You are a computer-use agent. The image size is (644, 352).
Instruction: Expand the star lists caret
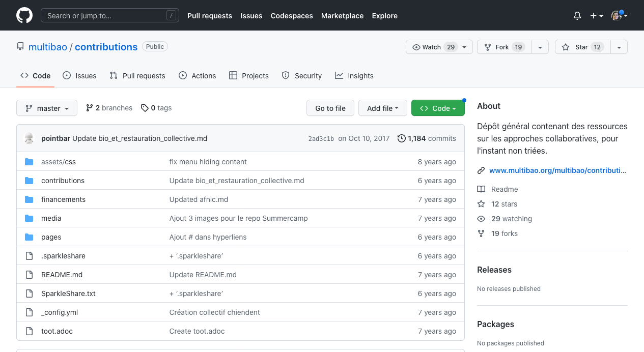pos(619,47)
